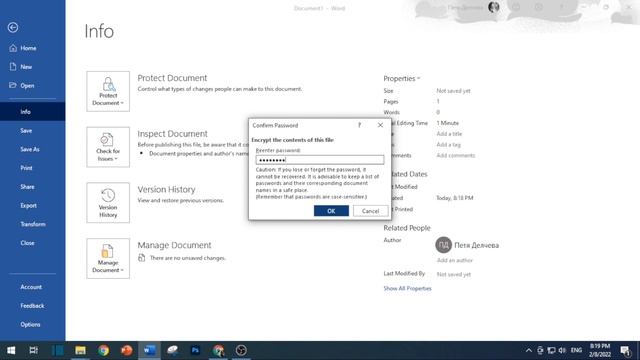Open the notification center icon

(625, 351)
